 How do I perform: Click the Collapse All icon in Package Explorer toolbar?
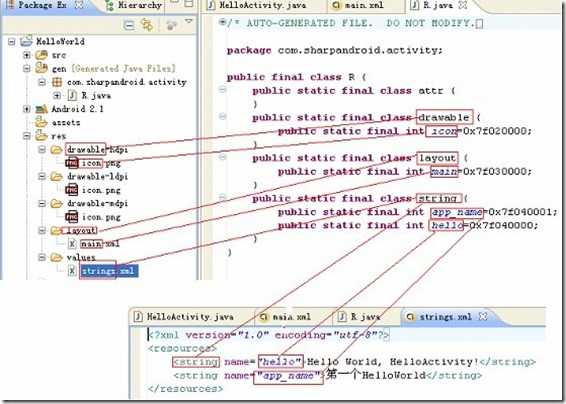(x=129, y=25)
